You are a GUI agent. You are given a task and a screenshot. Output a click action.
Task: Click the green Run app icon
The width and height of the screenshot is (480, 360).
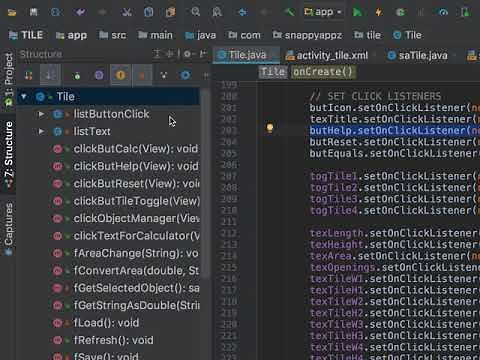click(x=357, y=13)
